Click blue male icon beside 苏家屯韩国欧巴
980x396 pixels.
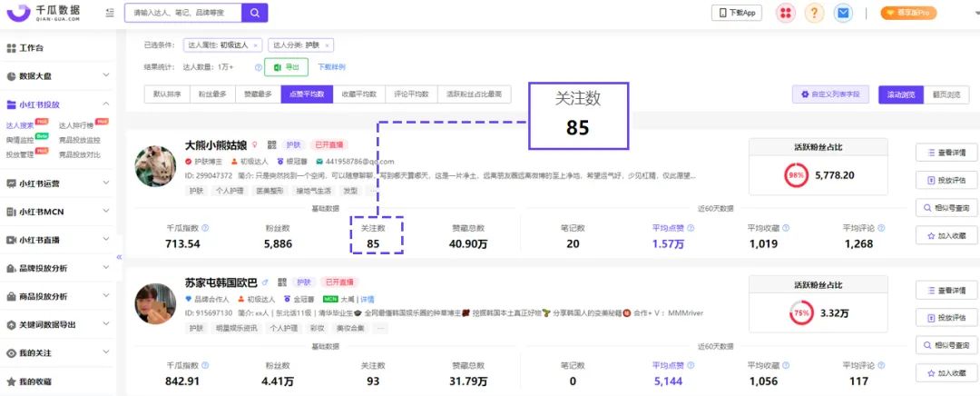click(265, 282)
